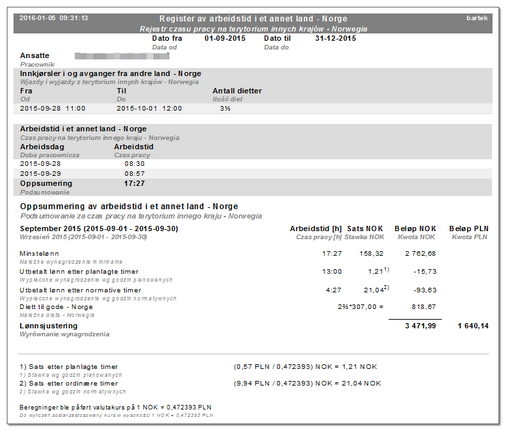
Task: Click the amount -15,73
Action: tap(425, 272)
